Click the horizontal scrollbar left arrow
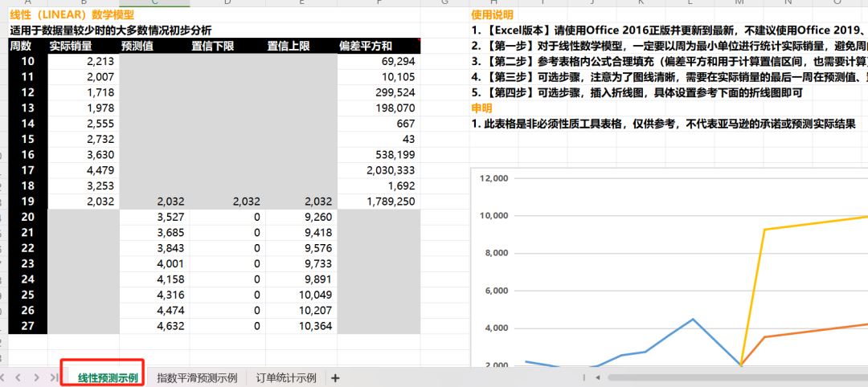Viewport: 868px width, 387px height. [x=598, y=377]
